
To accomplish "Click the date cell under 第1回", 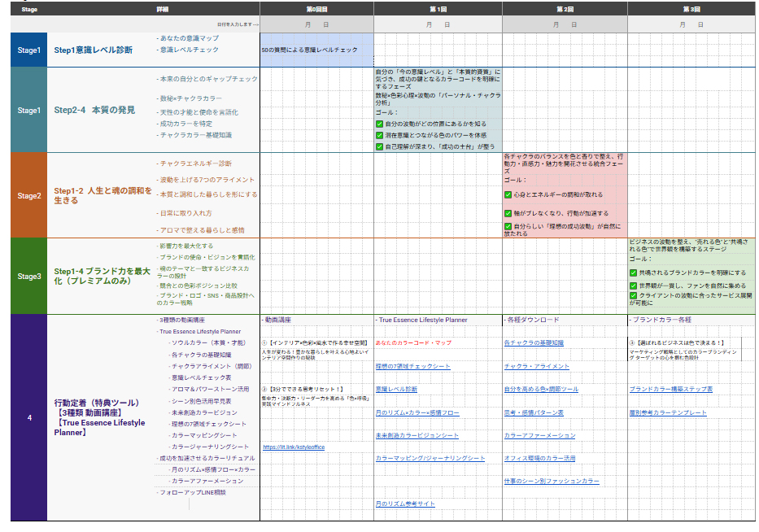I will pyautogui.click(x=438, y=25).
